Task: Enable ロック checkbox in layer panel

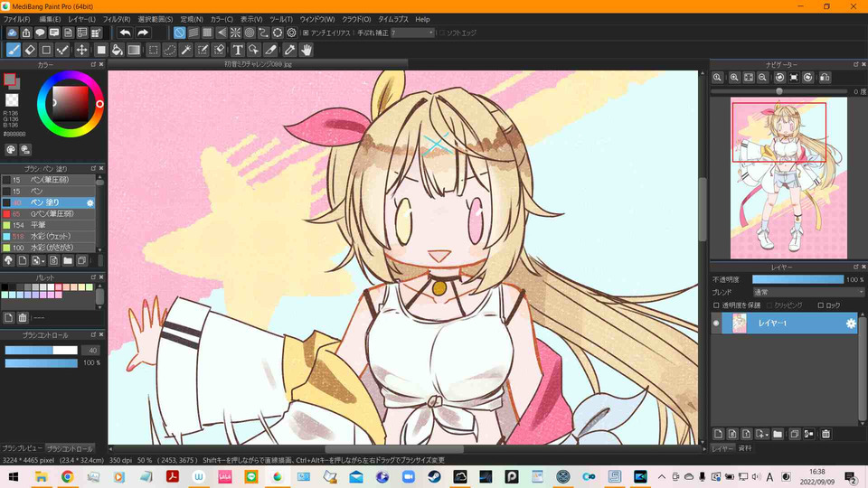Action: coord(820,305)
